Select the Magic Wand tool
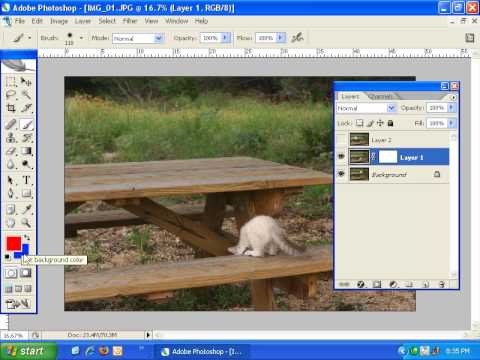 pos(26,95)
